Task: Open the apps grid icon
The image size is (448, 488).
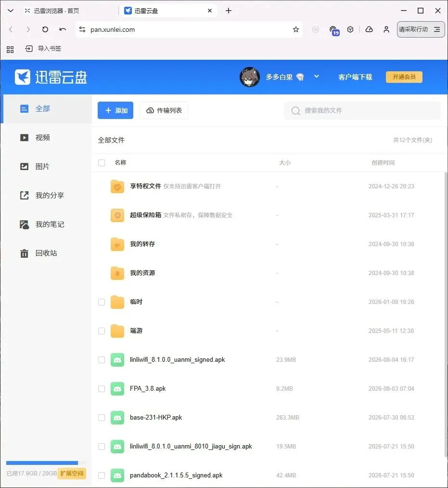Action: (10, 49)
